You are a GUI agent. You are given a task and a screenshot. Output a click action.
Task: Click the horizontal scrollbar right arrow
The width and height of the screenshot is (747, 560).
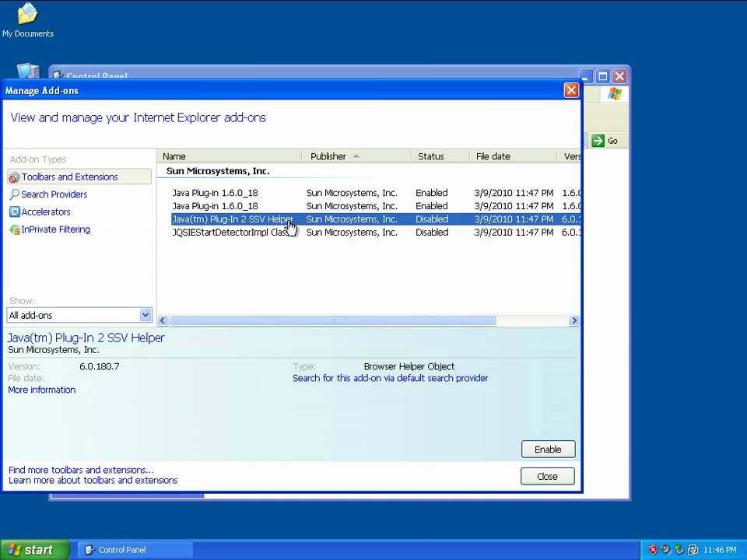coord(574,320)
